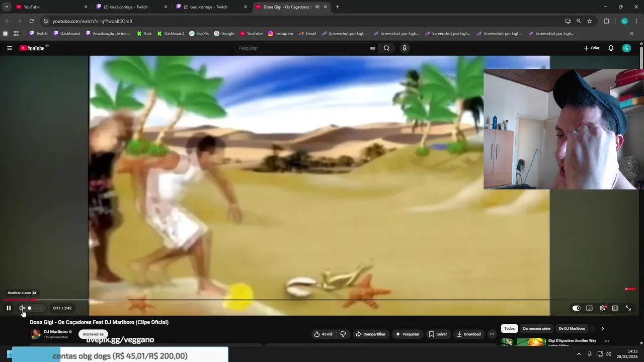Image resolution: width=644 pixels, height=362 pixels.
Task: Open more actions ellipsis beside Download
Action: pos(492,334)
